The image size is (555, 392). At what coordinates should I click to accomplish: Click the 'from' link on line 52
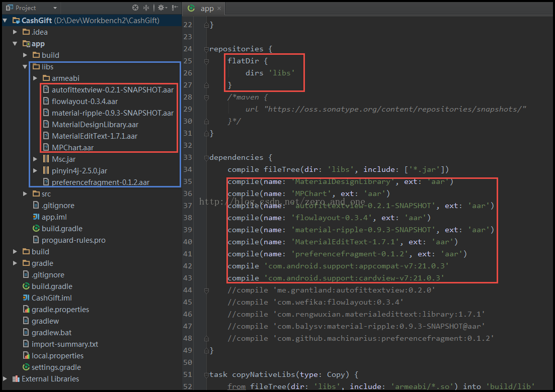point(236,386)
